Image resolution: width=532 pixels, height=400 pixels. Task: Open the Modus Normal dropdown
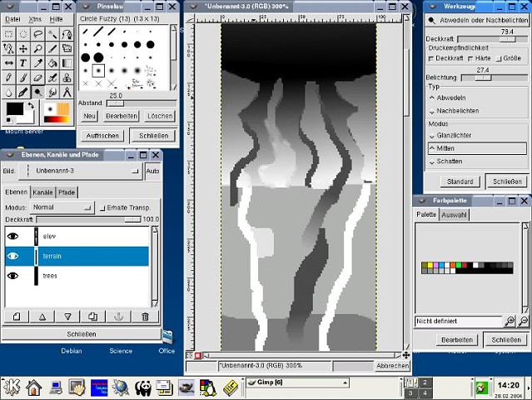point(62,207)
